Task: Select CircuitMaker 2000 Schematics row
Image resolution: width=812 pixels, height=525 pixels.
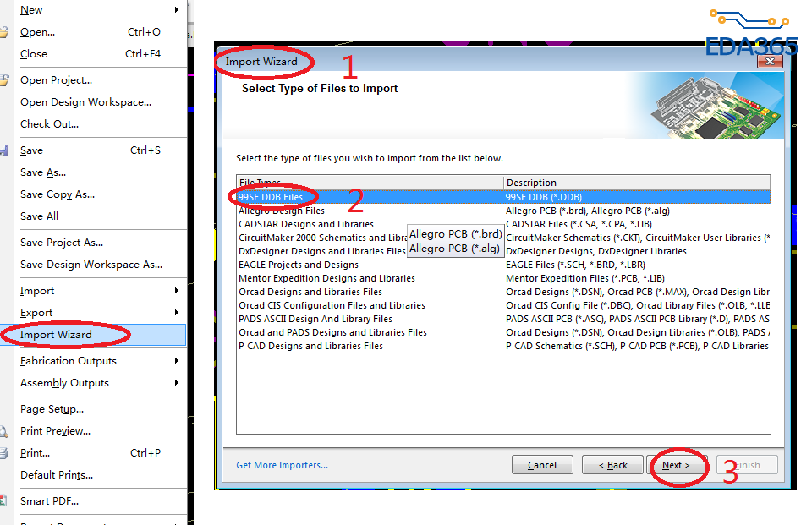Action: (503, 238)
